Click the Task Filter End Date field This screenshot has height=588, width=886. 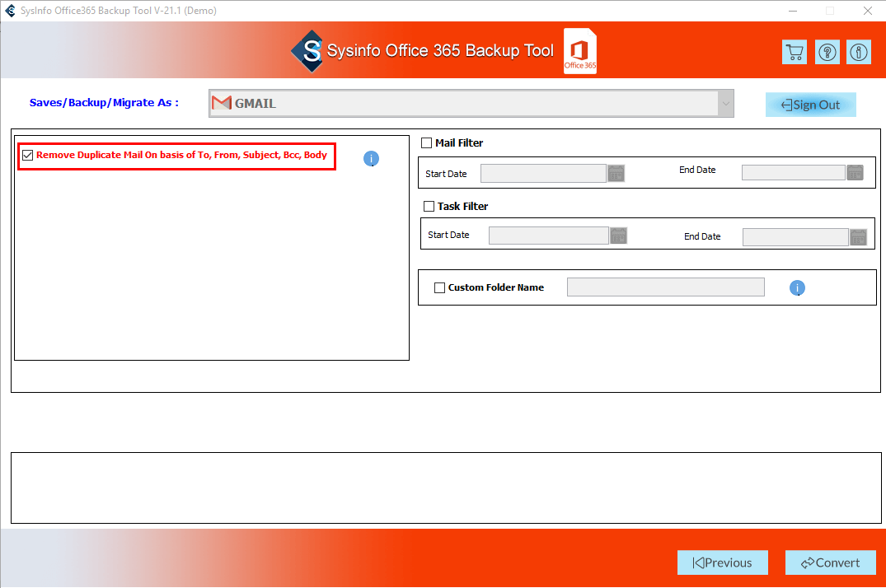point(795,237)
